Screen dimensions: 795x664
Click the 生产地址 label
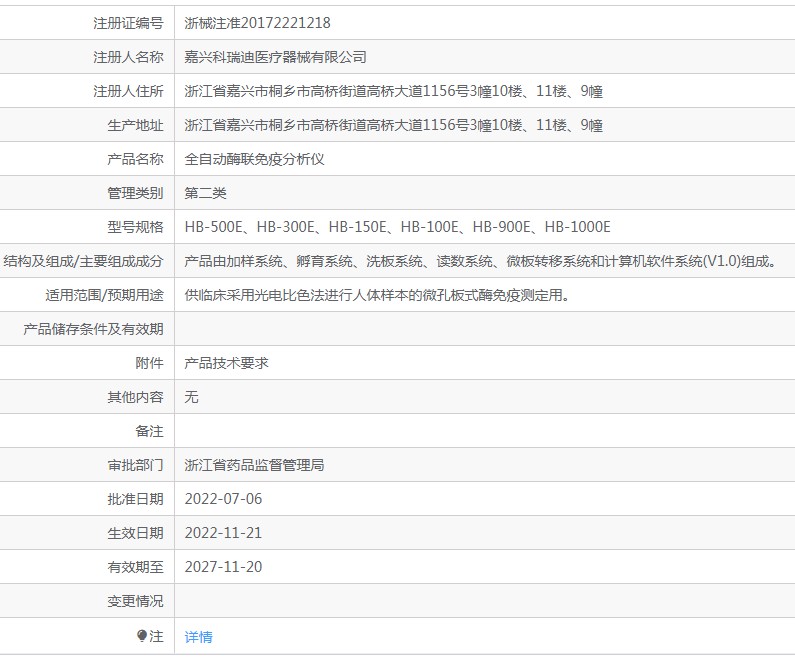(x=135, y=125)
